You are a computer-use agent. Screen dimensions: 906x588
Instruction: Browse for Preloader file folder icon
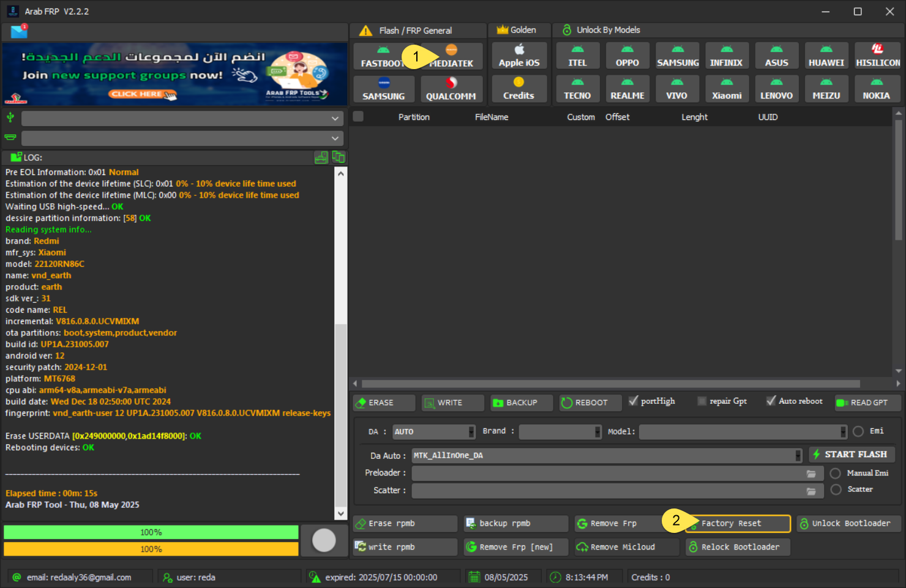(811, 474)
